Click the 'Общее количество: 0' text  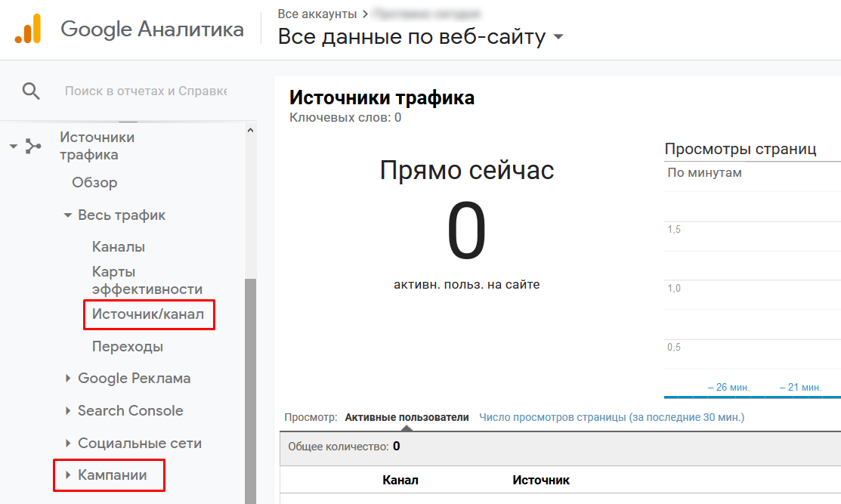coord(344,446)
